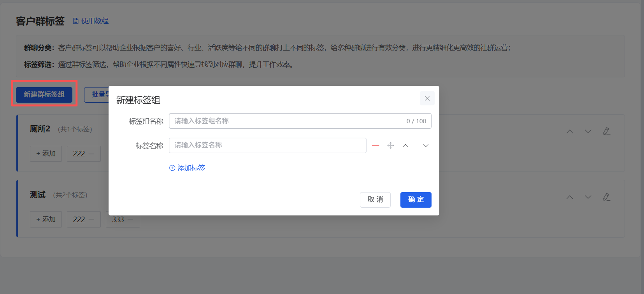Move 测试 group up with chevron
644x294 pixels.
(570, 197)
